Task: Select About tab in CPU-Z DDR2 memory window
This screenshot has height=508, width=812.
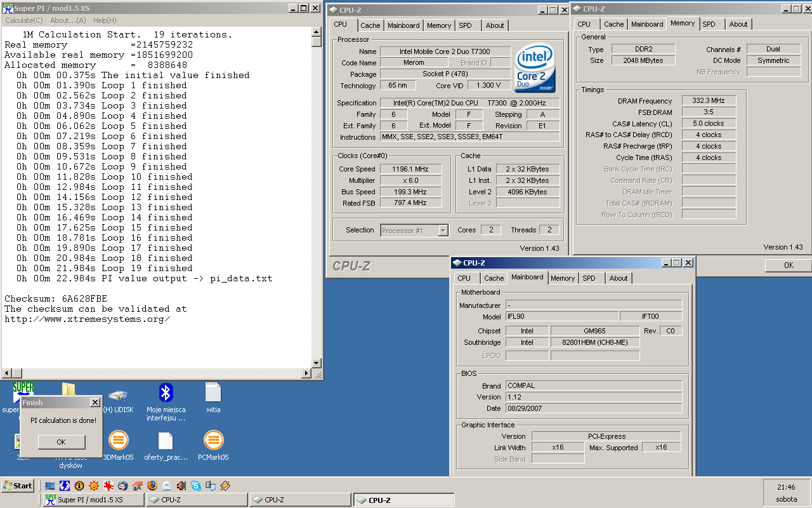Action: point(738,24)
